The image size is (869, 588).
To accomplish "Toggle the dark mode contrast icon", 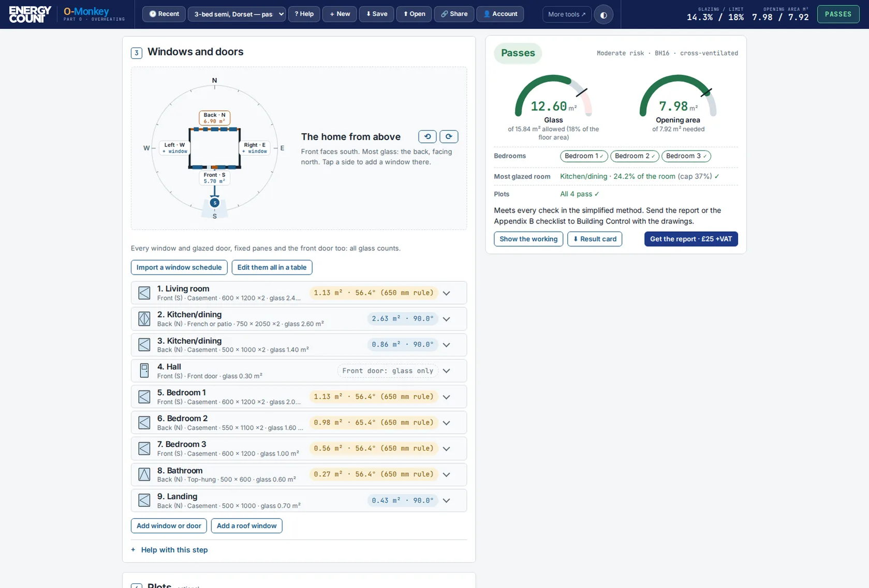I will click(x=603, y=14).
